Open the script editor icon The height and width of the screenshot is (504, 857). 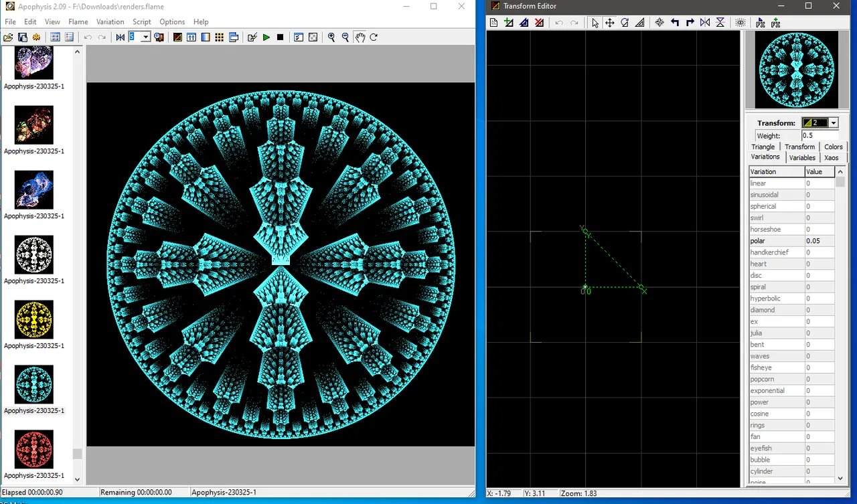click(x=252, y=37)
